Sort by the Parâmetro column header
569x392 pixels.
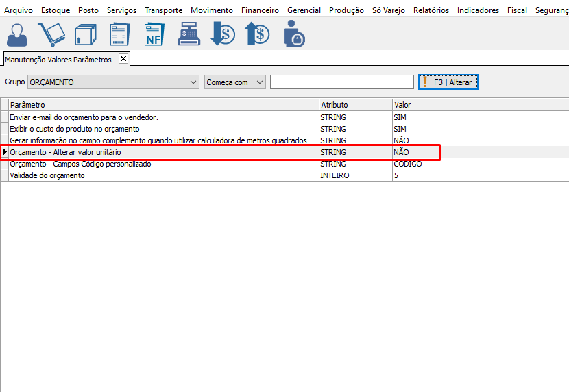click(x=163, y=105)
